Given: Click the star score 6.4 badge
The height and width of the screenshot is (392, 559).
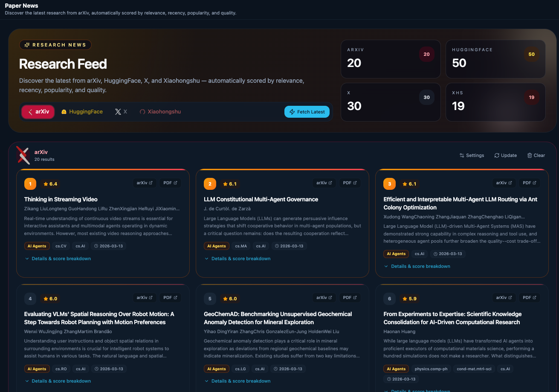Looking at the screenshot, I should [x=50, y=184].
